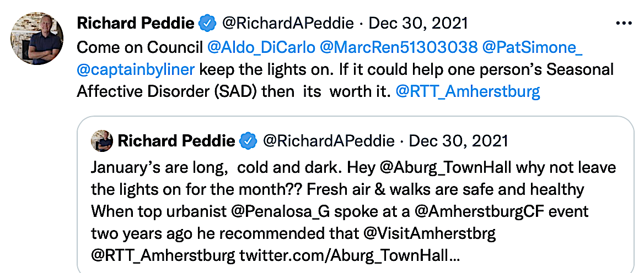Click the Richard Peddie display name on main tweet
Image resolution: width=644 pixels, height=273 pixels.
[x=136, y=24]
